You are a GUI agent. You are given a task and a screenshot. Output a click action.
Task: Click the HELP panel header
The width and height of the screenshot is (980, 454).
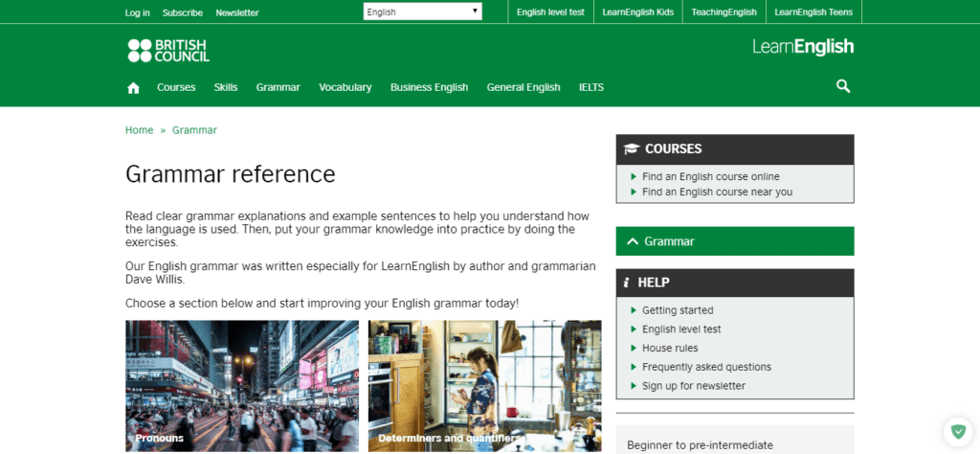(735, 283)
